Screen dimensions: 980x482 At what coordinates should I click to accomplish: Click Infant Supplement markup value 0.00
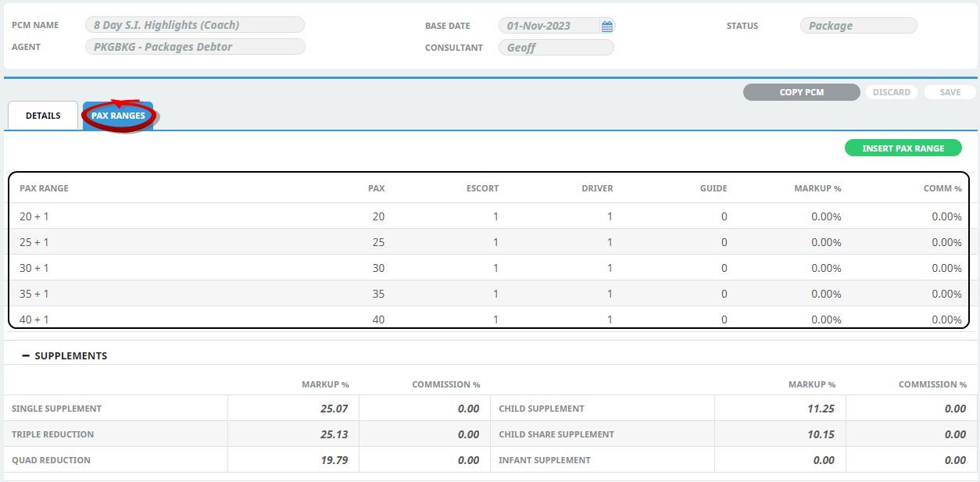(824, 459)
